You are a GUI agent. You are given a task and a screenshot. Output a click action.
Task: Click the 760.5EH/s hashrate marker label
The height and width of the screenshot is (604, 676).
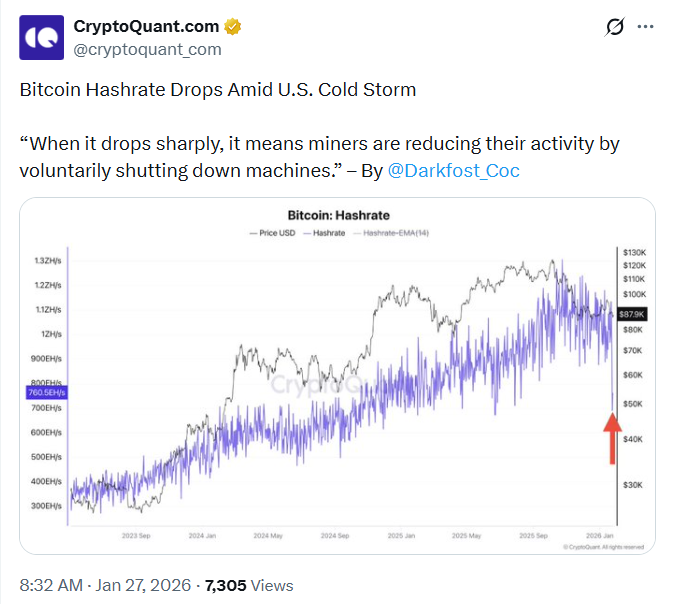[47, 393]
